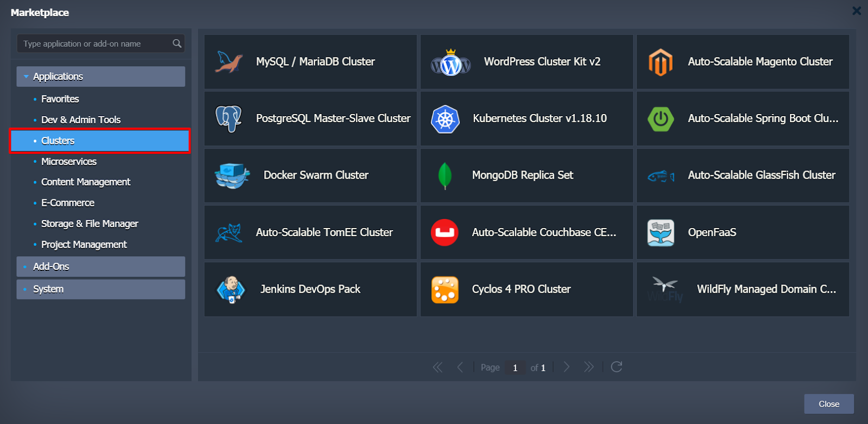Click the Jenkins DevOps Pack title
Viewport: 868px width, 424px height.
(310, 289)
